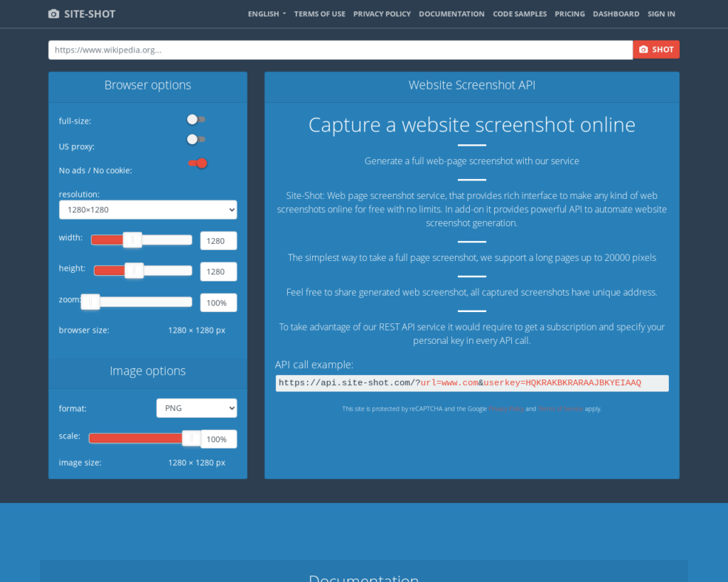The height and width of the screenshot is (582, 728).
Task: Open the Pricing page
Action: coord(569,14)
